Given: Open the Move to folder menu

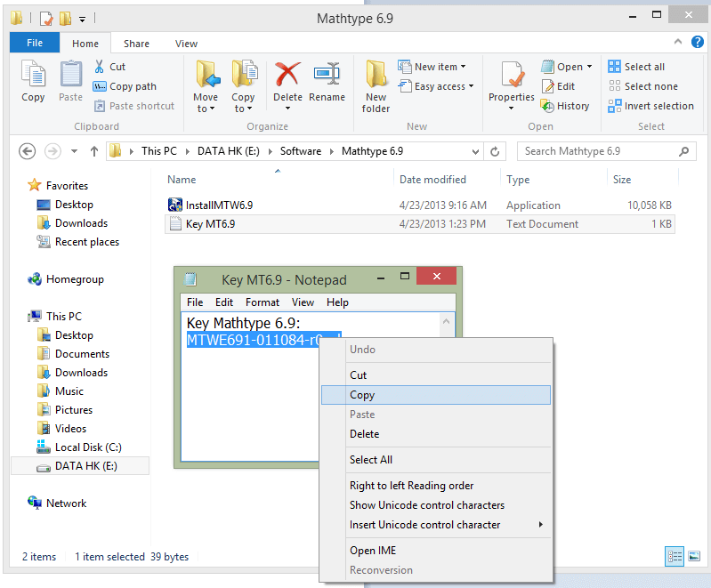Looking at the screenshot, I should pos(206,86).
